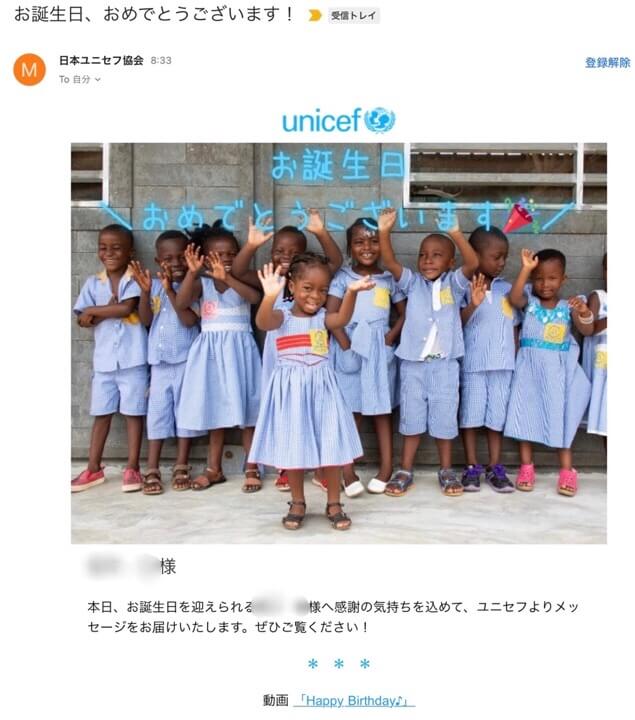Click sender name 日本ユニセフ協会

tap(101, 60)
